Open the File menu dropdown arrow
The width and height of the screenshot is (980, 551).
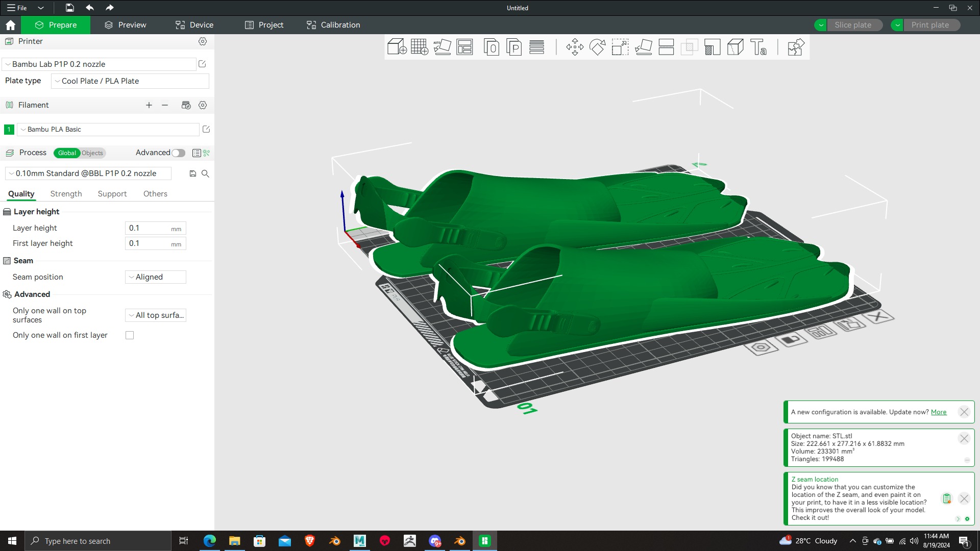tap(41, 8)
